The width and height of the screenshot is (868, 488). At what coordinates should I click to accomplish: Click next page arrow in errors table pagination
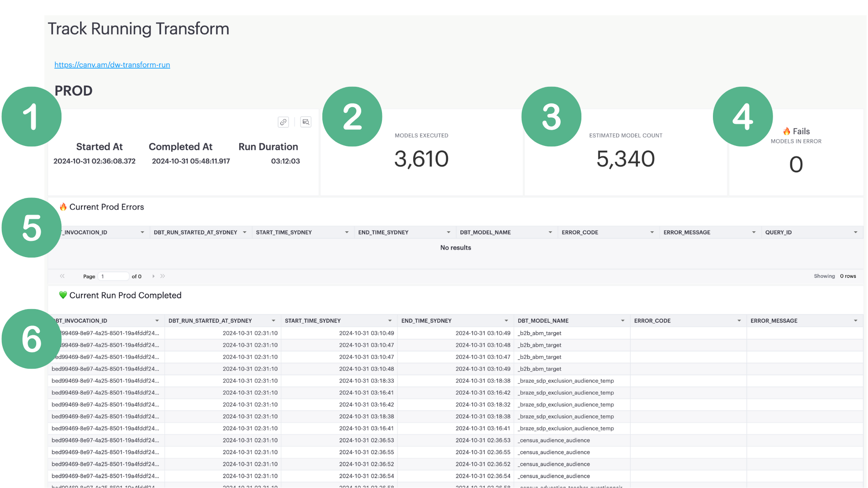tap(154, 276)
